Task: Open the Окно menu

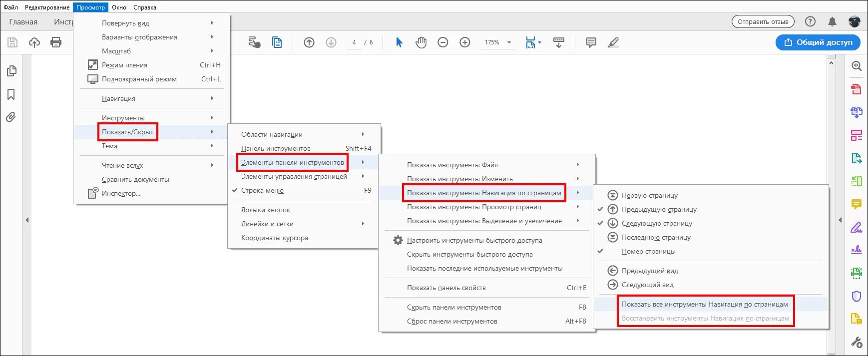Action: click(119, 7)
